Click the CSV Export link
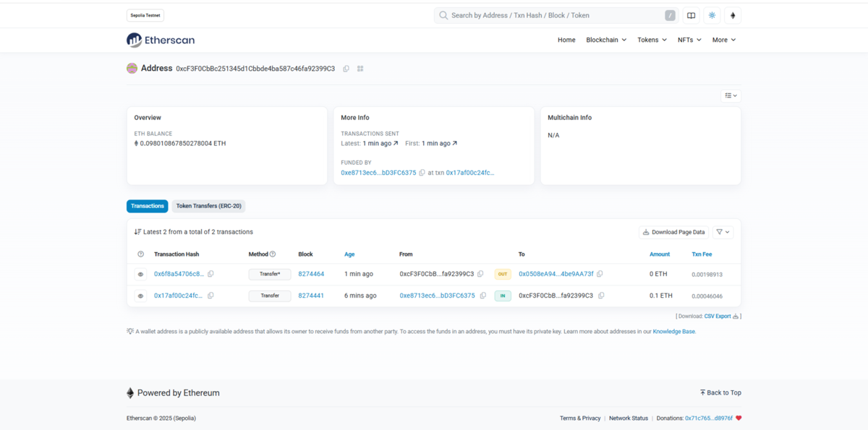 [x=718, y=317]
